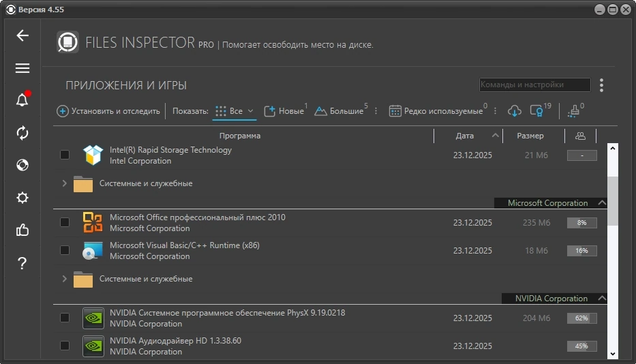636x364 pixels.
Task: Select the Microsoft Office профессиональный плюс 2010 row text
Action: click(198, 217)
